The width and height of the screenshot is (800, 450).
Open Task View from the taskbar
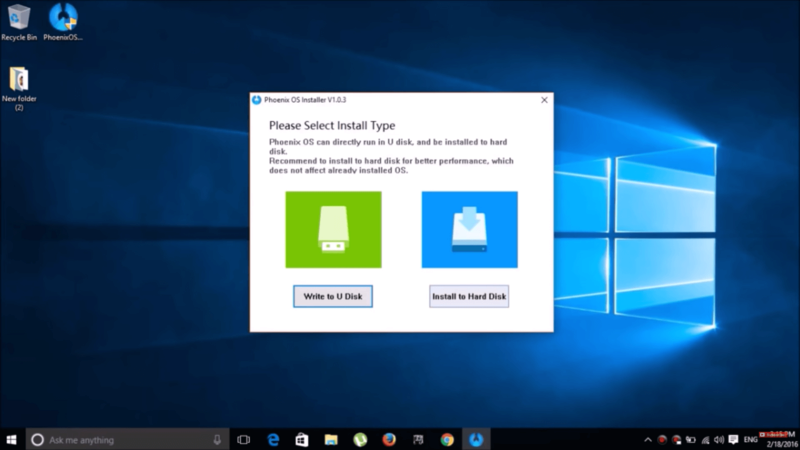click(244, 440)
